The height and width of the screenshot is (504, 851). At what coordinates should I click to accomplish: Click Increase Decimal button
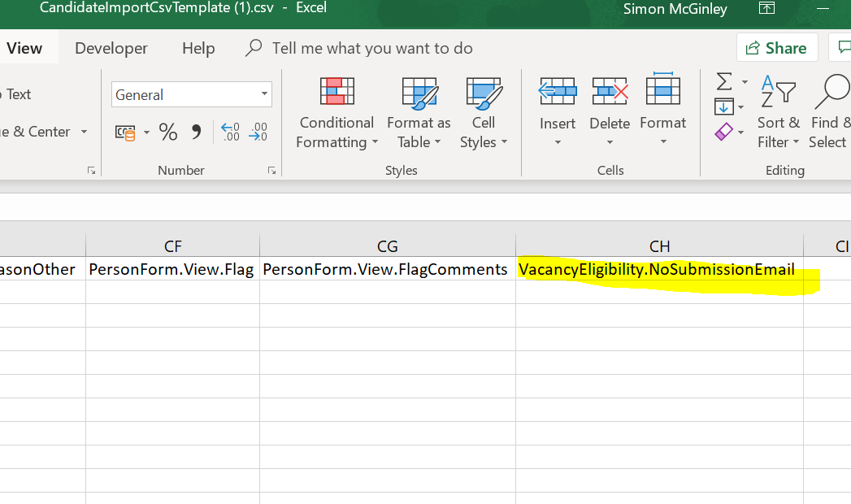(230, 133)
